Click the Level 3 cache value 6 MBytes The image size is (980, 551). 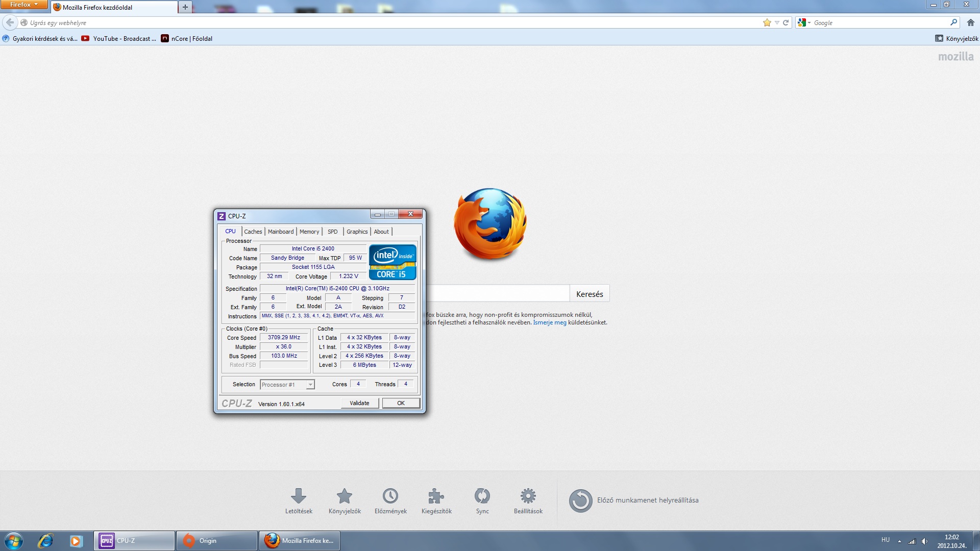(364, 365)
